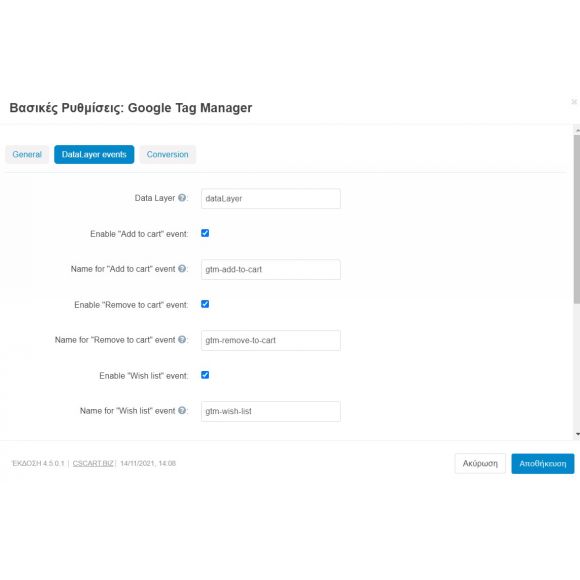The width and height of the screenshot is (580, 580).
Task: Click help icon for "Remove to cart" event name
Action: pos(182,339)
